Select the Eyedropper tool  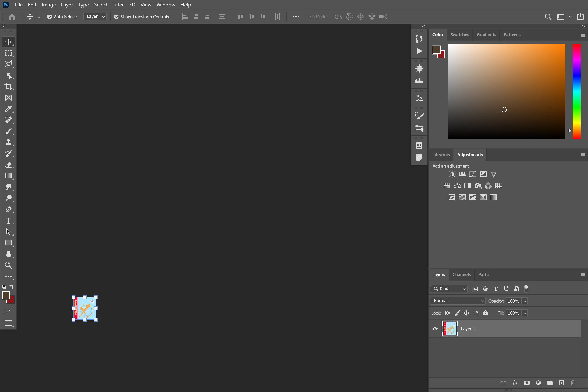coord(8,109)
